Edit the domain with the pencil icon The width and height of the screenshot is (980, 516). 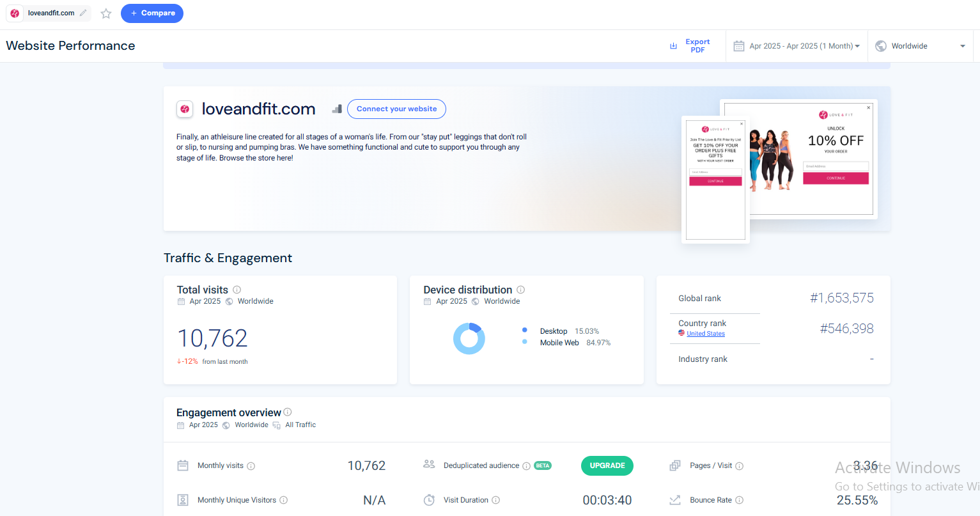coord(83,13)
